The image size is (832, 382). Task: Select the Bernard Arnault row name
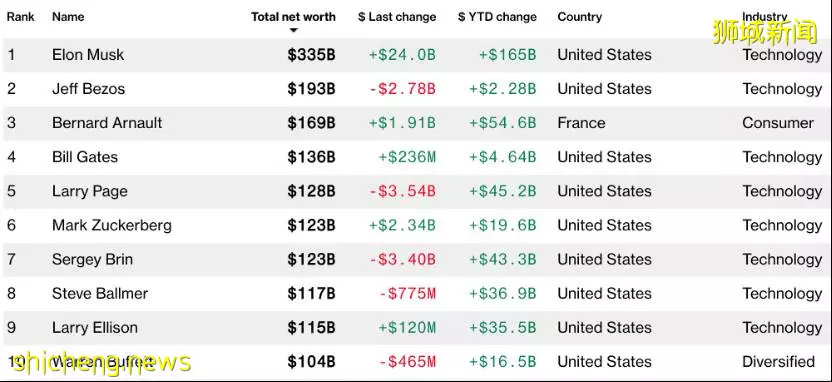pos(107,123)
